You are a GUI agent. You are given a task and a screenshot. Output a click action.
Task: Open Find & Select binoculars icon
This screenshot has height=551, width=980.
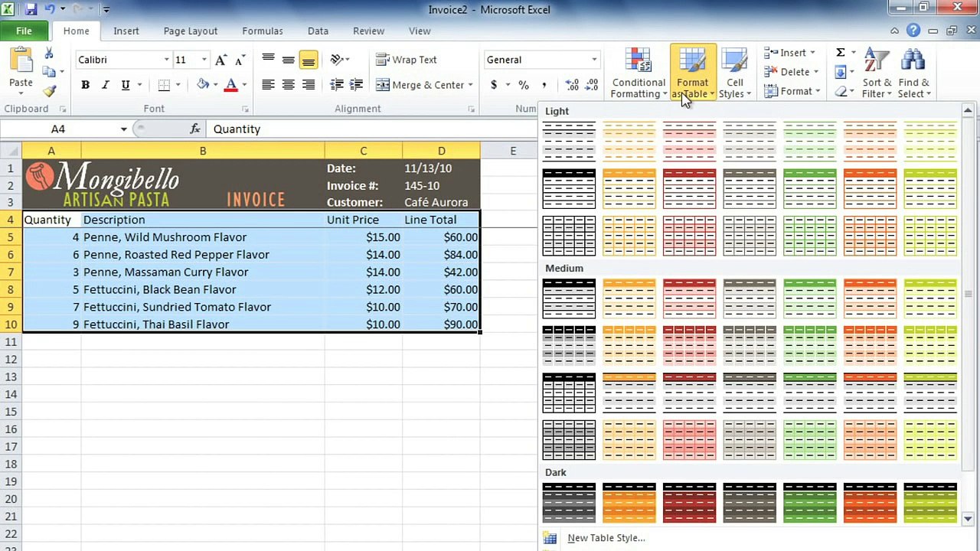pyautogui.click(x=913, y=60)
